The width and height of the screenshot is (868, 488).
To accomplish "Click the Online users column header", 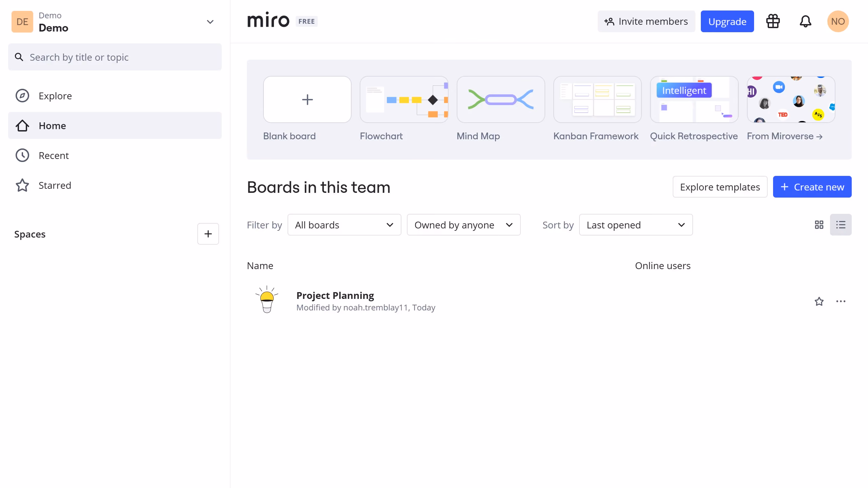I will [663, 266].
